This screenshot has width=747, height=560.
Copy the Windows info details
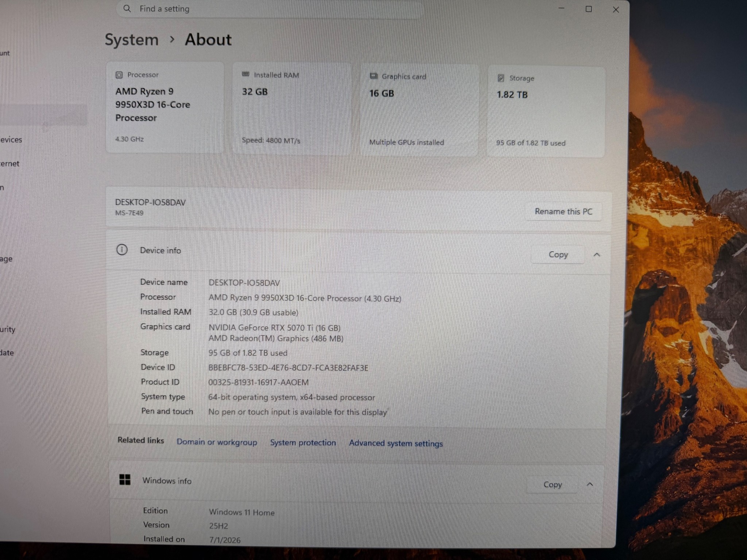553,484
